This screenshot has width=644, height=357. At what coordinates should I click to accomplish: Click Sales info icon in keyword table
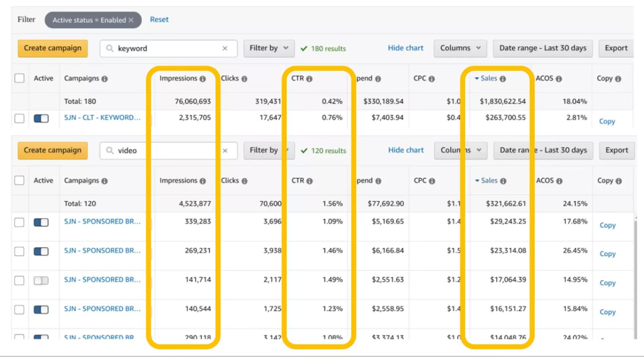click(503, 79)
